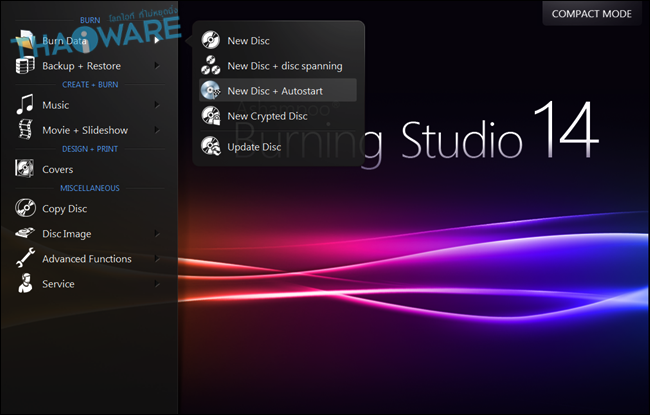Click the New Disc + Autostart icon
650x415 pixels.
(x=211, y=90)
